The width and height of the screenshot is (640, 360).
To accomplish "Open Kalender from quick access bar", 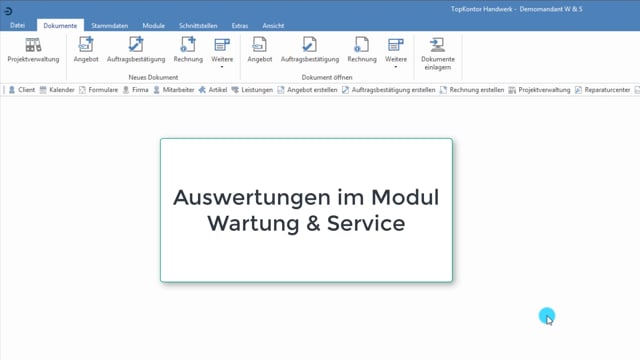I will click(57, 90).
